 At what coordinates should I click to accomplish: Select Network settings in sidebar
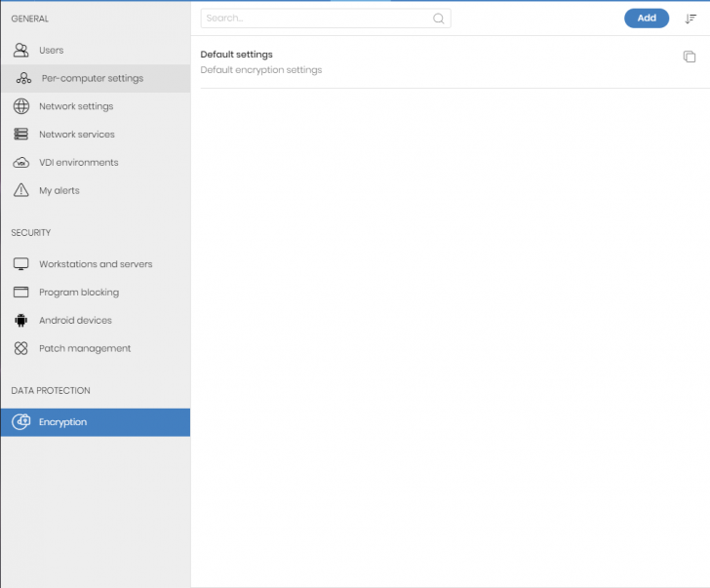tap(96, 106)
